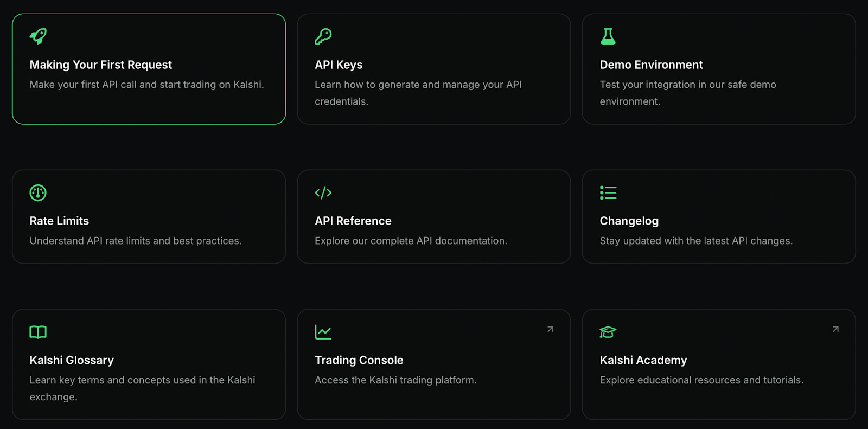Click 'Test your integration in our safe demo' text

(x=688, y=93)
